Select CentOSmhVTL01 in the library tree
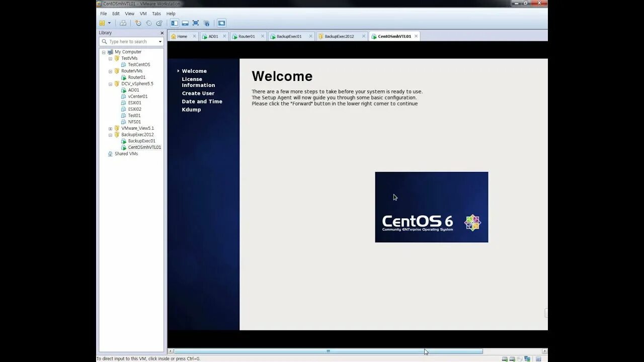 point(144,147)
